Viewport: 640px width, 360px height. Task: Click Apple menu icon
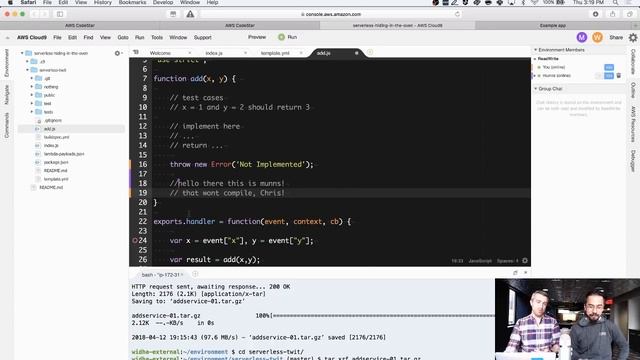coord(10,2)
